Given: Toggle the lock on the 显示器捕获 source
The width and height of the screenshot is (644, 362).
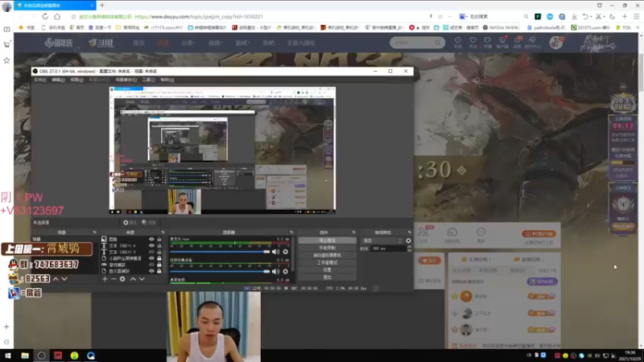Looking at the screenshot, I should [x=159, y=271].
